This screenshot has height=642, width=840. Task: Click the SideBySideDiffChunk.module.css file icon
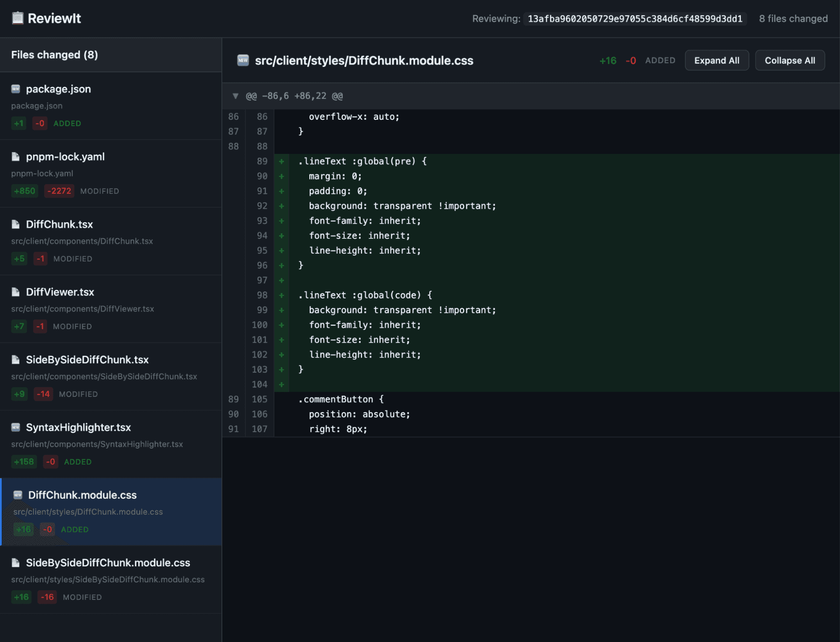coord(16,563)
